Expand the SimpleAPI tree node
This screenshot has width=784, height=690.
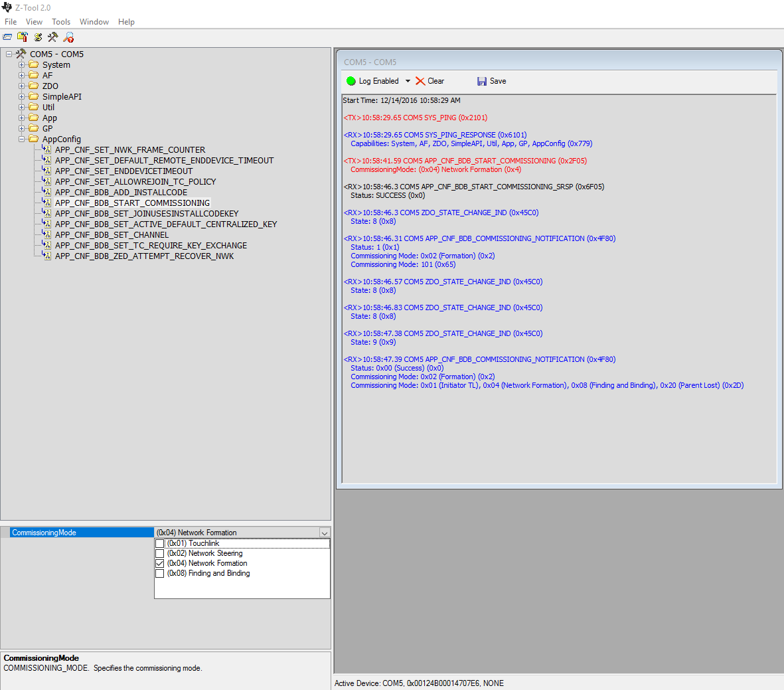pos(21,96)
